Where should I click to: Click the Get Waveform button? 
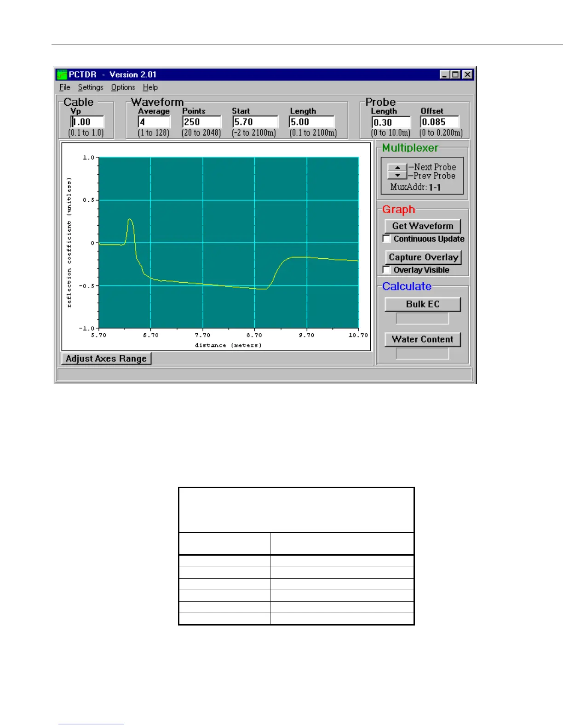(x=423, y=226)
